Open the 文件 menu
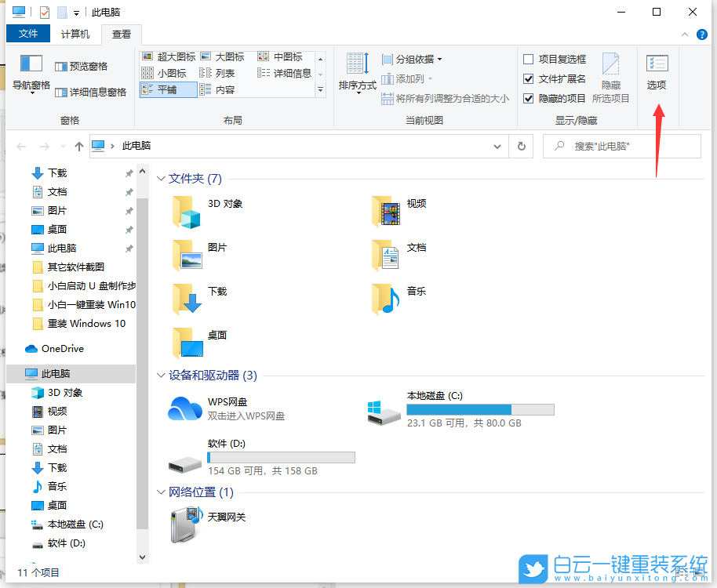Viewport: 717px width, 588px height. [x=28, y=34]
